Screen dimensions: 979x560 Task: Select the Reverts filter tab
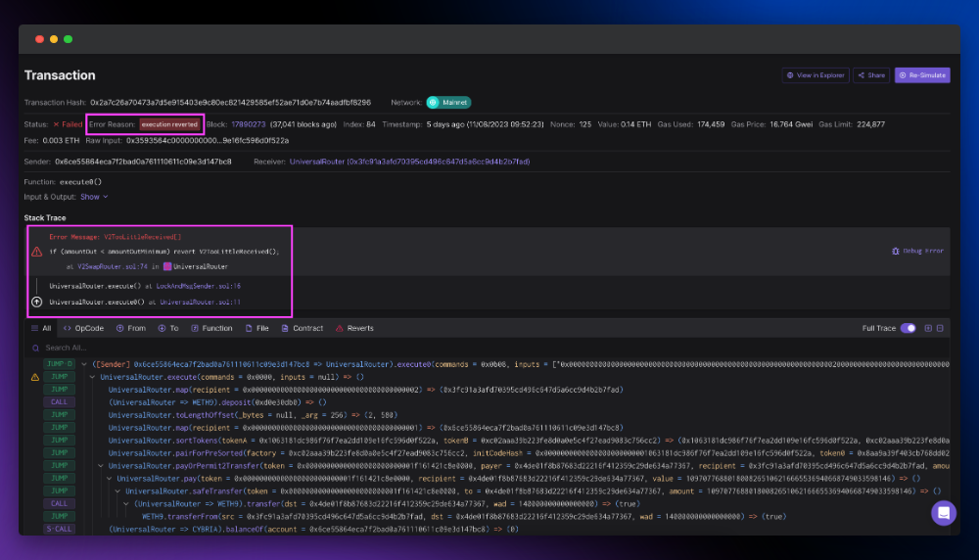point(353,329)
